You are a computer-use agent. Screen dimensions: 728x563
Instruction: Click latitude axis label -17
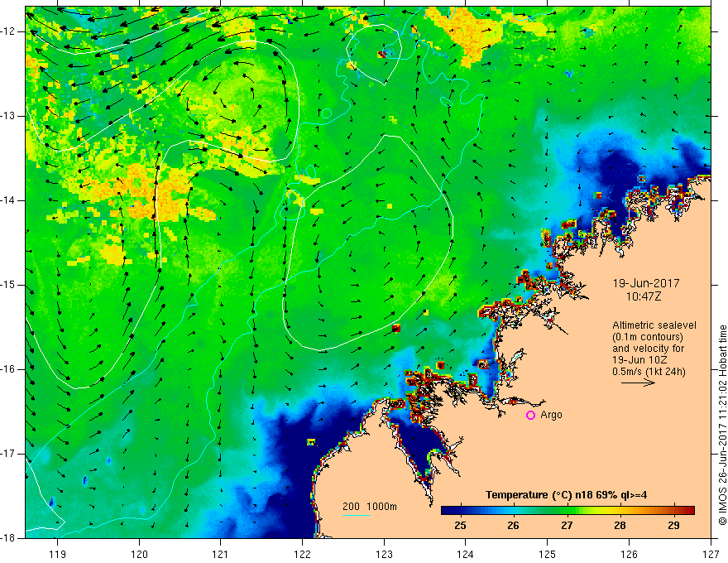click(8, 454)
